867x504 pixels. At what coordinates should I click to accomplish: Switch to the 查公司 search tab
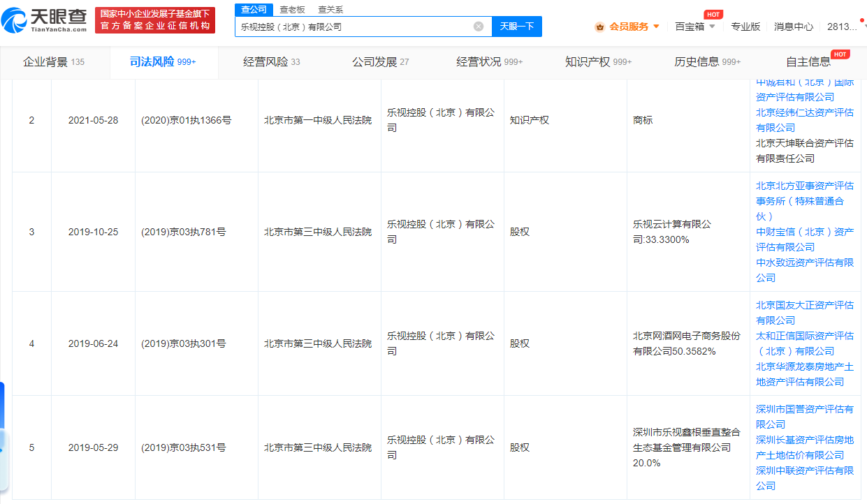click(254, 9)
